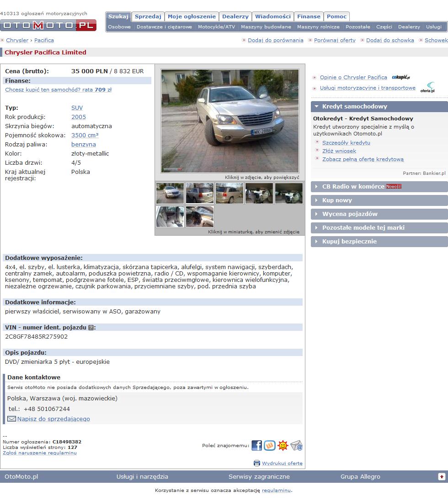
Task: Select the third thumbnail, rear view of car
Action: [229, 193]
